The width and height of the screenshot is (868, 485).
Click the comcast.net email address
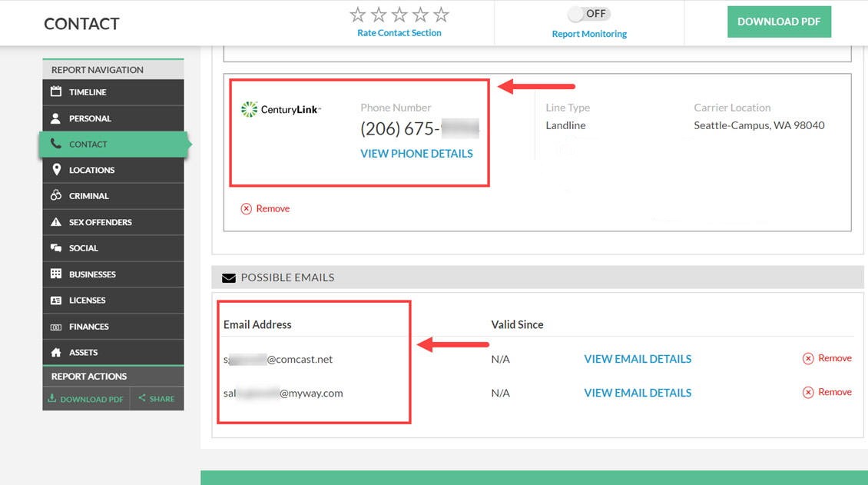pyautogui.click(x=278, y=359)
